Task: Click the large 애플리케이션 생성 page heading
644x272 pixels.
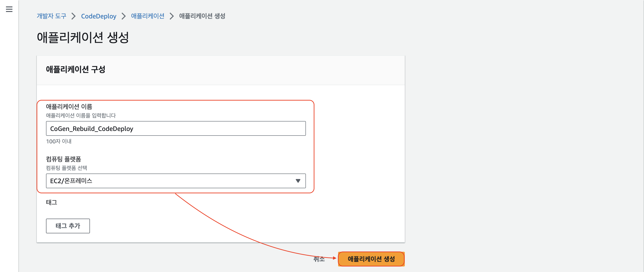Action: pyautogui.click(x=83, y=38)
